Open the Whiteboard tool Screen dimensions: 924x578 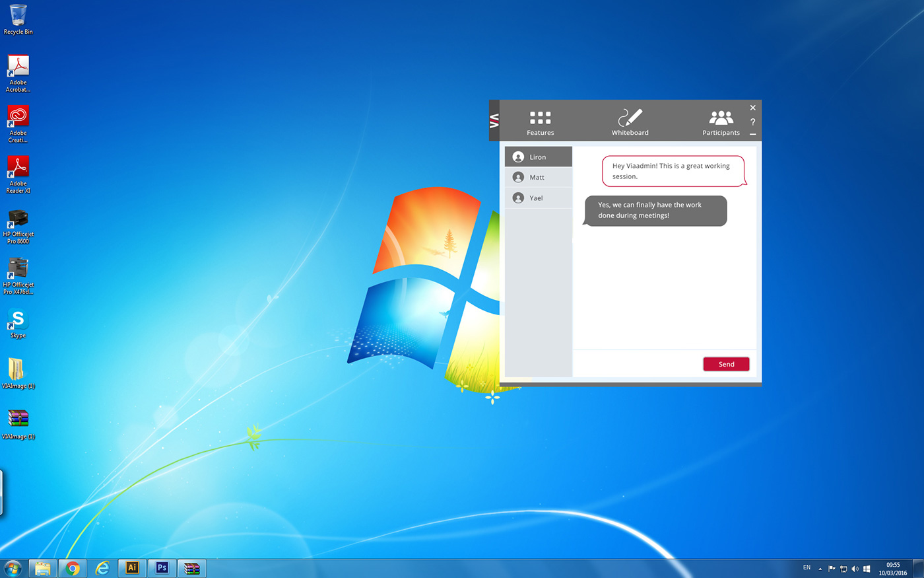pos(630,122)
